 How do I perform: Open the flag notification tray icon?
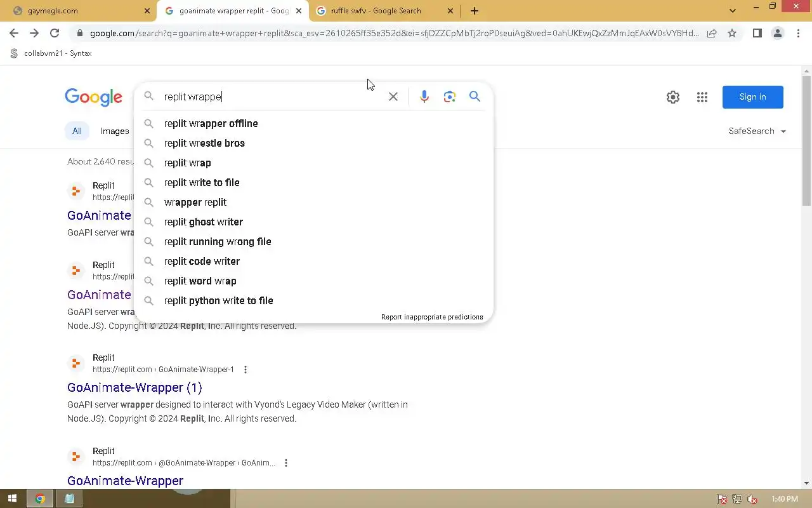coord(722,500)
